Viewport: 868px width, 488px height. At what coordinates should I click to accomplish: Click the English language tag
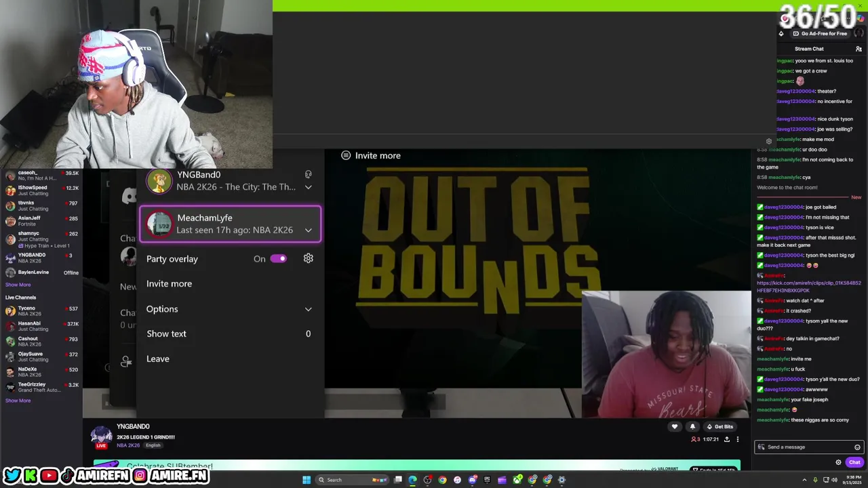tap(153, 445)
